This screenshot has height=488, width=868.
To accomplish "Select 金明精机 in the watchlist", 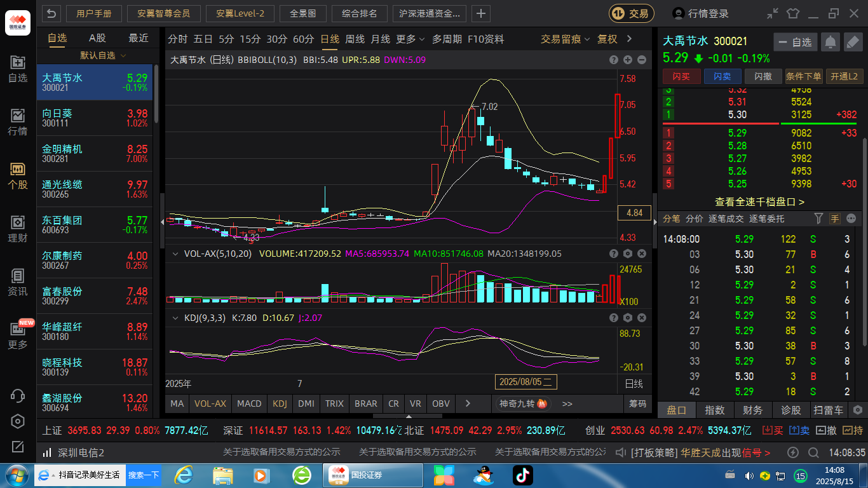I will point(95,154).
